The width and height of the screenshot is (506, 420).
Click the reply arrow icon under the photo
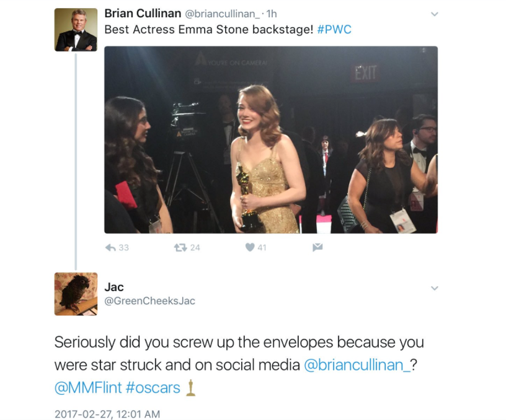(111, 247)
